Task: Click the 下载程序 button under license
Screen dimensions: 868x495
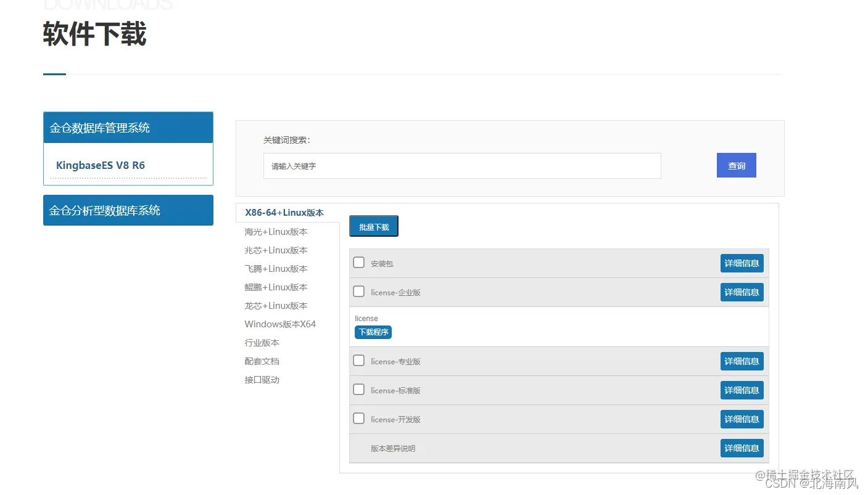Action: [x=373, y=332]
